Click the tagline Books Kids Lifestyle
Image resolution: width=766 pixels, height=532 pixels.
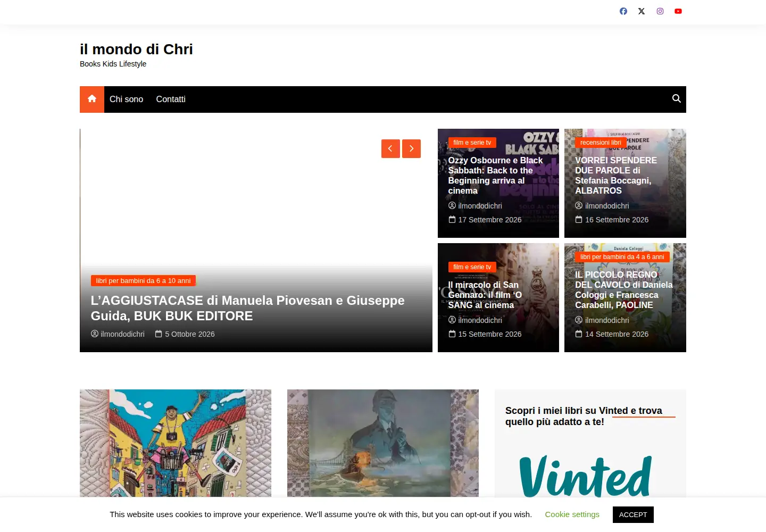pyautogui.click(x=113, y=64)
